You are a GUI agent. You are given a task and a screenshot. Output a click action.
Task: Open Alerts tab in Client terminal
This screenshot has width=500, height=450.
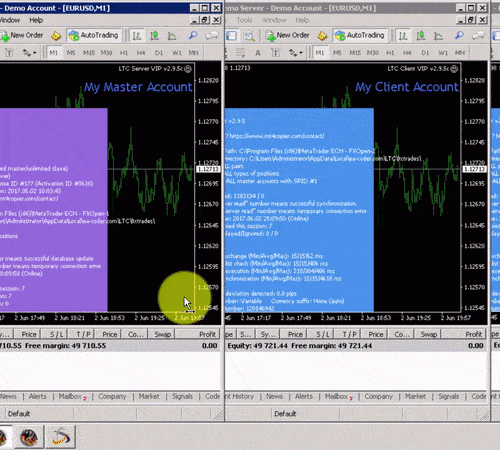(x=304, y=397)
